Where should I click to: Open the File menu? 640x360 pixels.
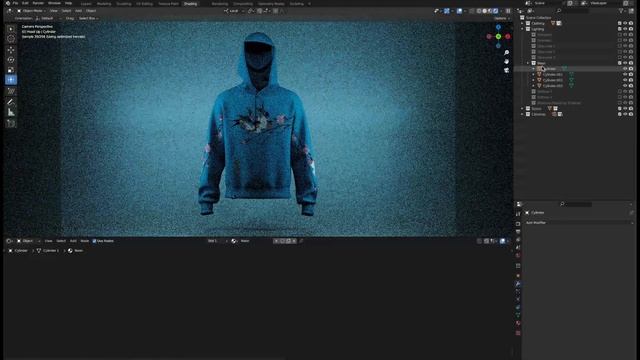coord(15,3)
